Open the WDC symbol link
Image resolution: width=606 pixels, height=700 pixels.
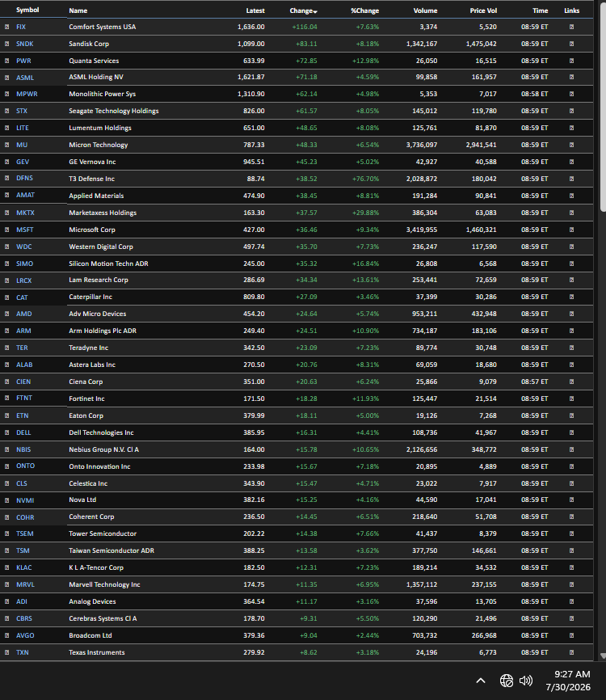point(24,247)
